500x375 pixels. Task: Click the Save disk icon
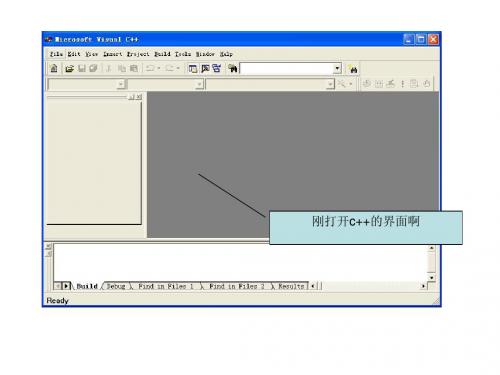[x=82, y=68]
